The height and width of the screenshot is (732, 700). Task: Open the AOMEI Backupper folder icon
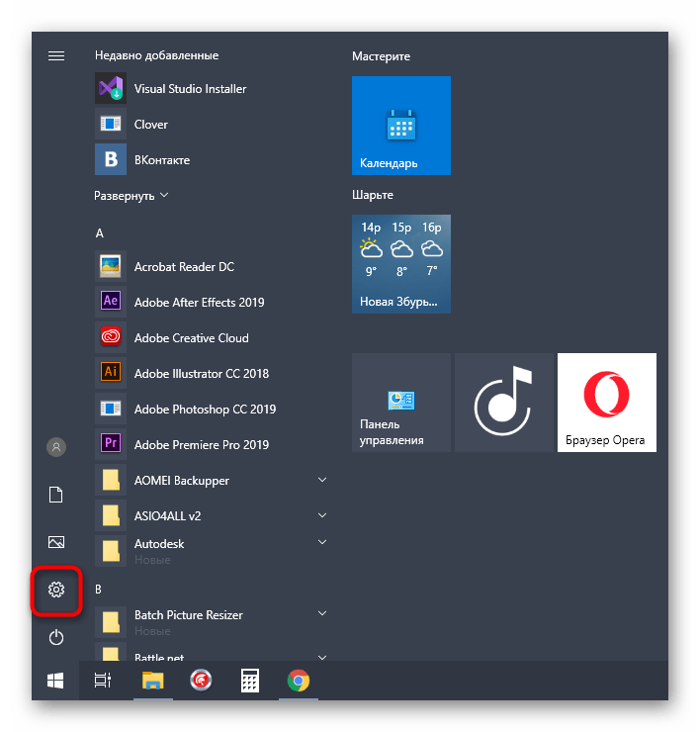click(x=111, y=480)
